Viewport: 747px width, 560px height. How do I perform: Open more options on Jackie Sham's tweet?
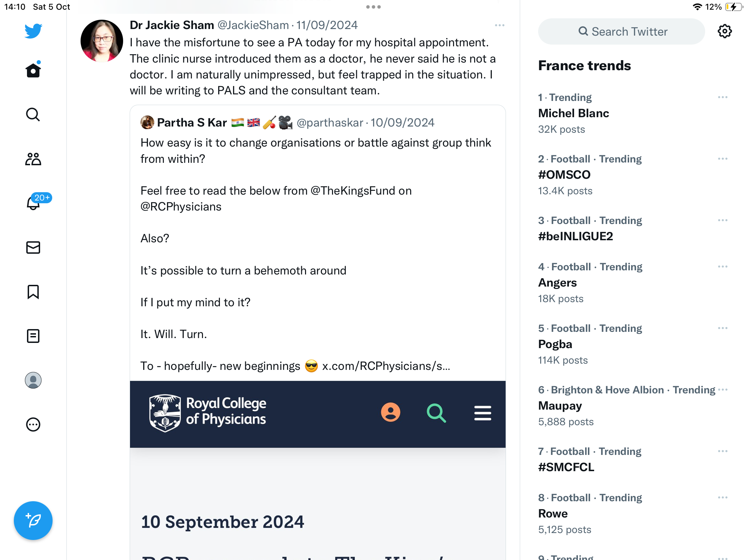click(500, 25)
